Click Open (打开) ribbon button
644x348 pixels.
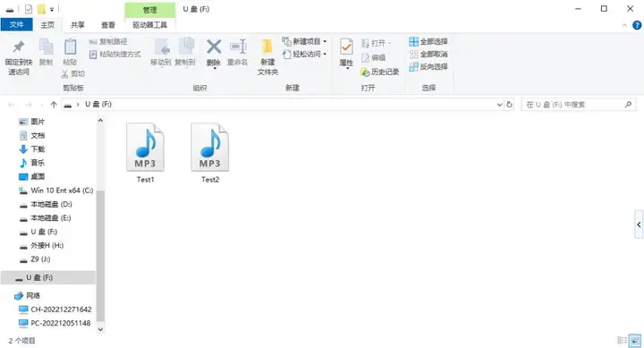click(376, 43)
